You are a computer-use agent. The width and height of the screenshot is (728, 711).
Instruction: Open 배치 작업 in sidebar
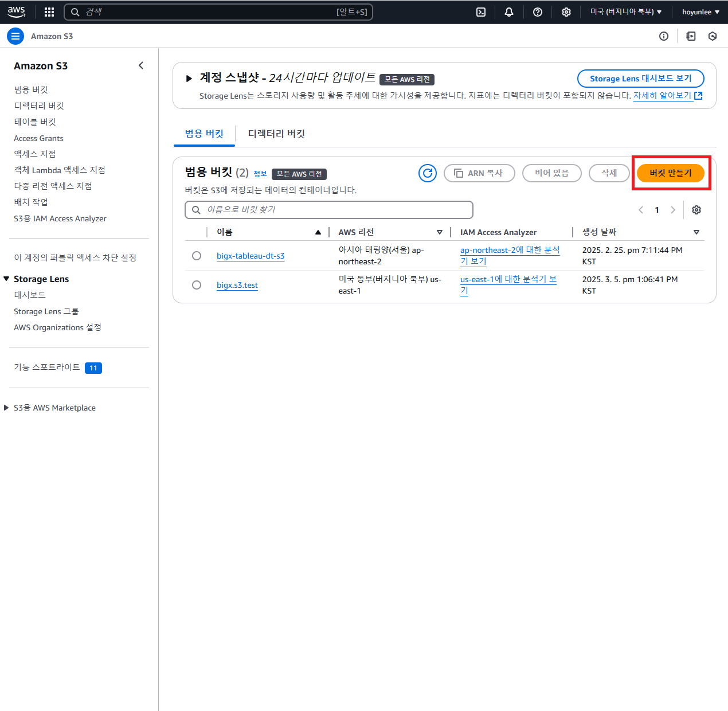31,202
